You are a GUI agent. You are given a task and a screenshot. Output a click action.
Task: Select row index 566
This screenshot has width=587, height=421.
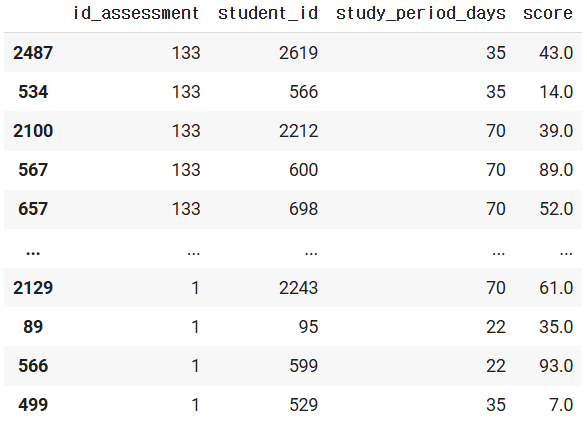(33, 366)
